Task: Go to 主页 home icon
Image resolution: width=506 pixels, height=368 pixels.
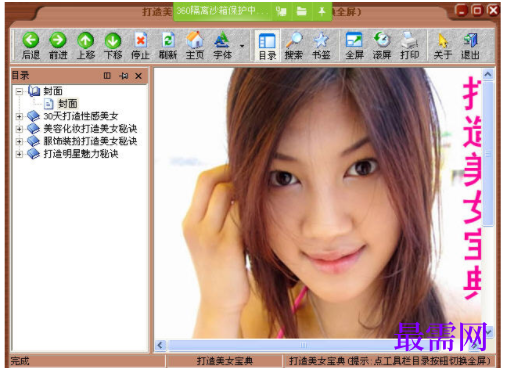Action: tap(195, 40)
